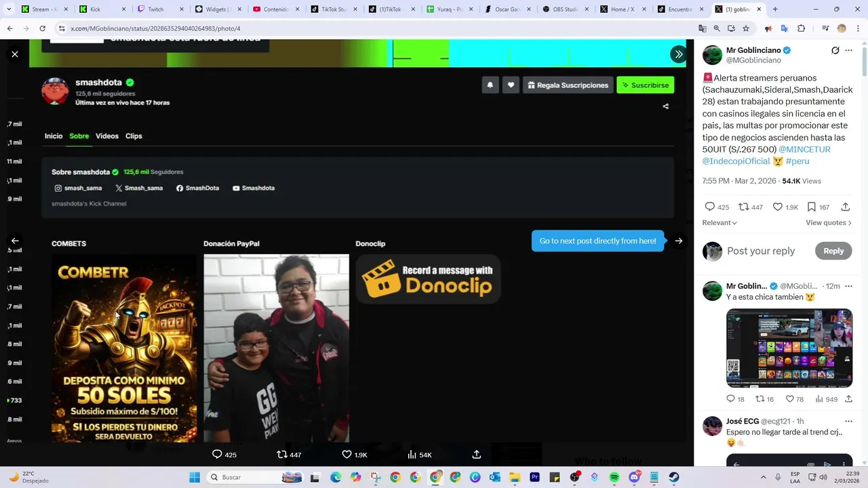Open a new browser tab
The height and width of the screenshot is (488, 868).
(x=775, y=9)
